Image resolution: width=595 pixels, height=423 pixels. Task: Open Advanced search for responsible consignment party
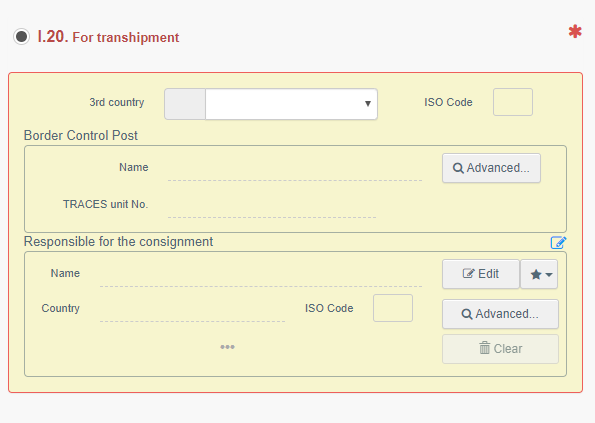[500, 314]
